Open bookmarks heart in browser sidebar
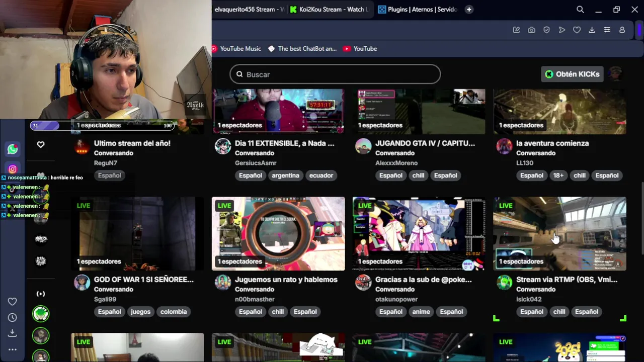Screen dimensions: 644x362 (13, 302)
